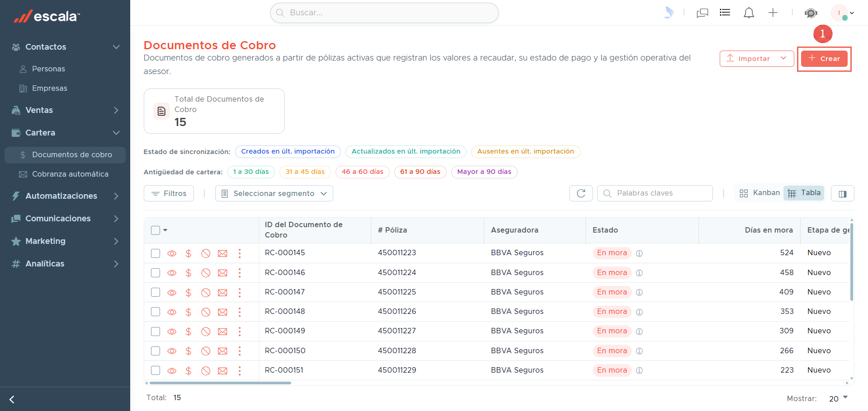Open the column configuration icon button
Viewport: 868px width, 411px height.
842,193
